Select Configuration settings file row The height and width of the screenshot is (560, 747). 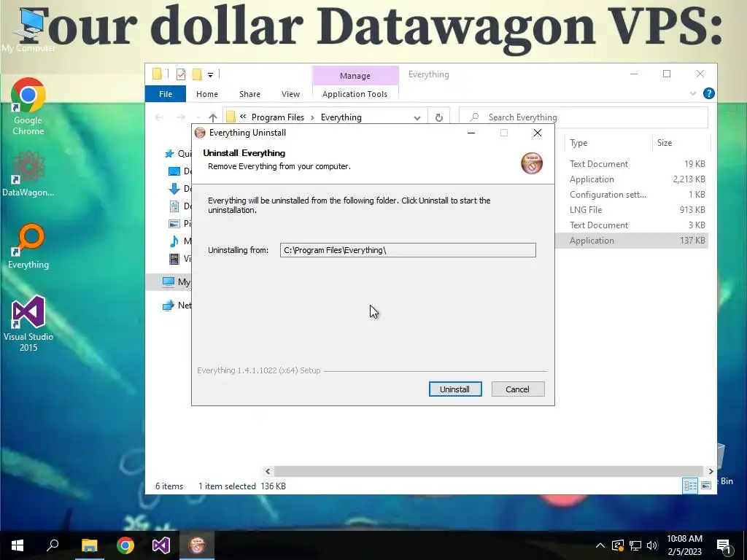(631, 194)
